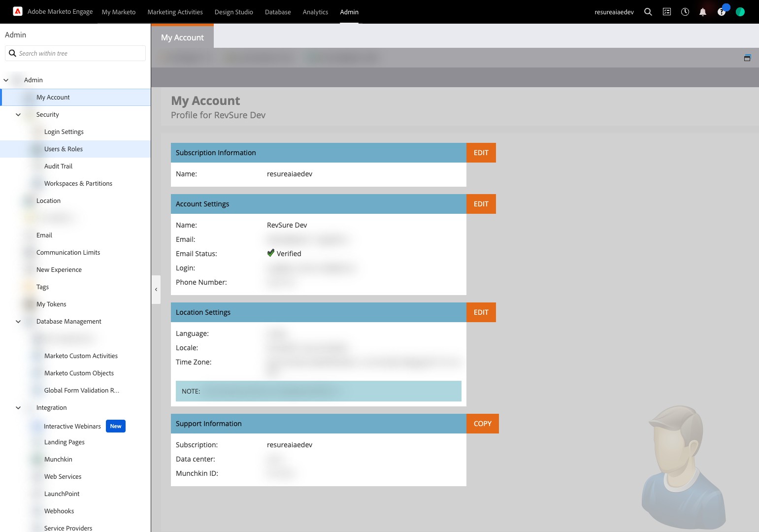Viewport: 759px width, 532px height.
Task: Open the help icon with the blue badge
Action: pos(722,12)
